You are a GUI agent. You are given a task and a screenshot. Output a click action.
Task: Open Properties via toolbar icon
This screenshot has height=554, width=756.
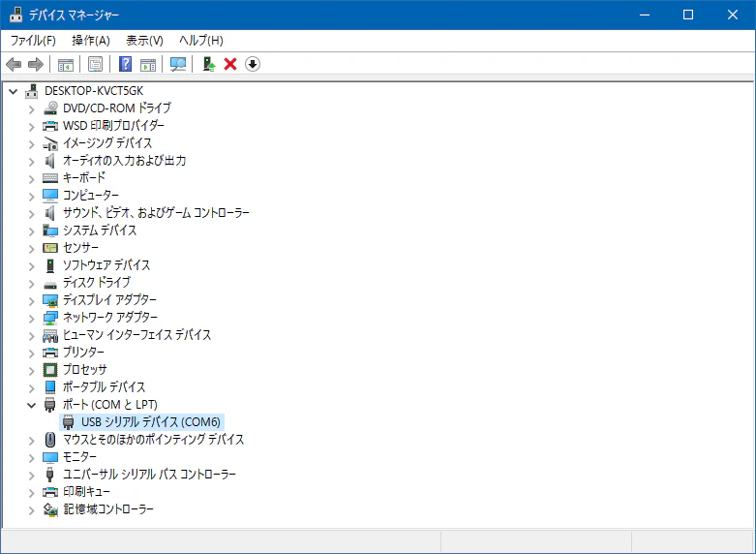click(x=96, y=64)
